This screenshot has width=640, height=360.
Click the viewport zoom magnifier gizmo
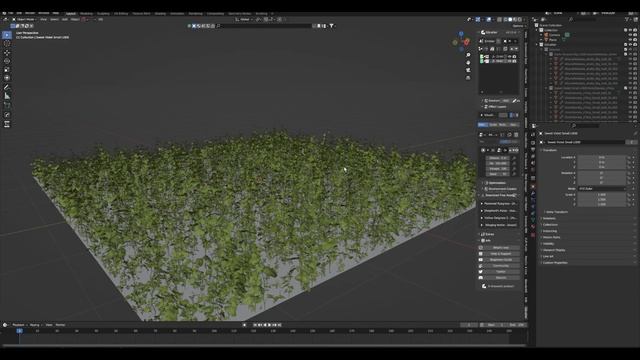[x=468, y=55]
